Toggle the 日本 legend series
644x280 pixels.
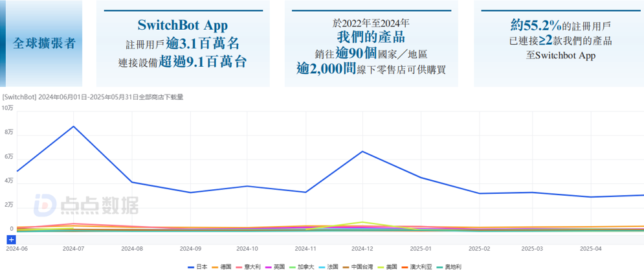(x=197, y=267)
